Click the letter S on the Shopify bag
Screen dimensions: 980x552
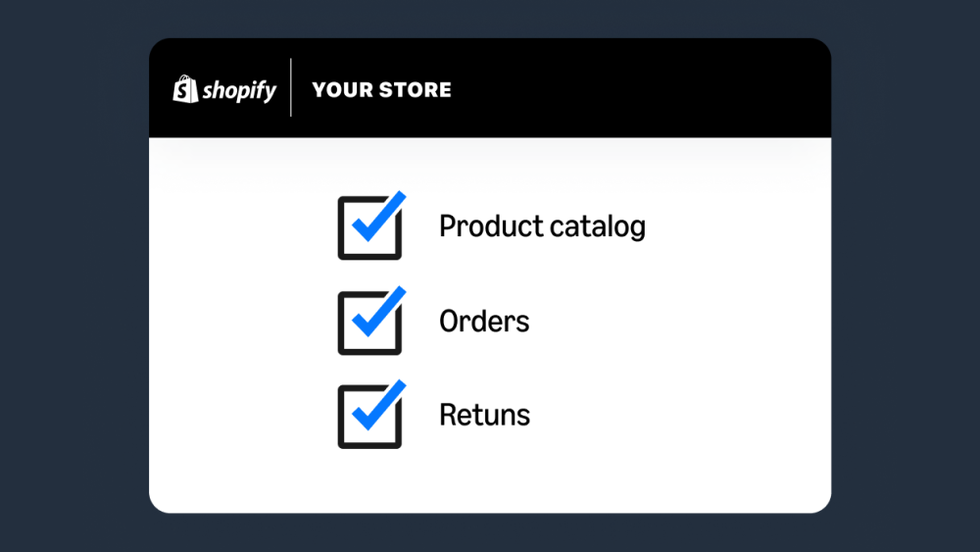184,91
